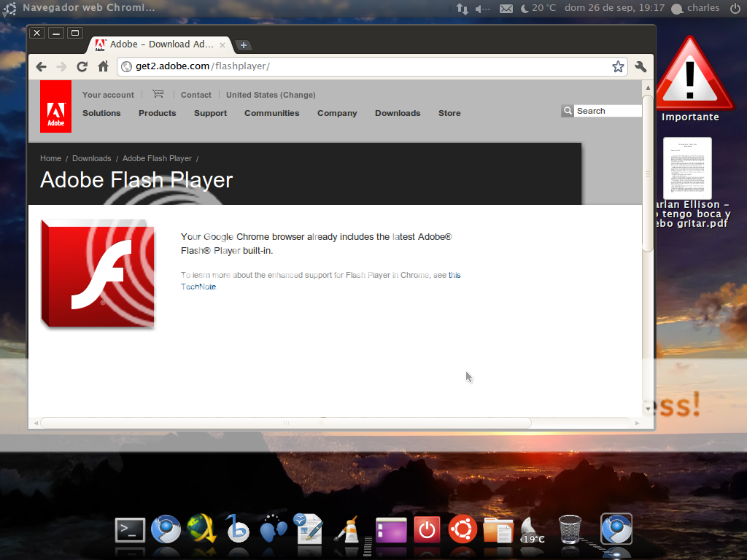Open the paint tube dock icon
The height and width of the screenshot is (560, 747).
pos(347,529)
